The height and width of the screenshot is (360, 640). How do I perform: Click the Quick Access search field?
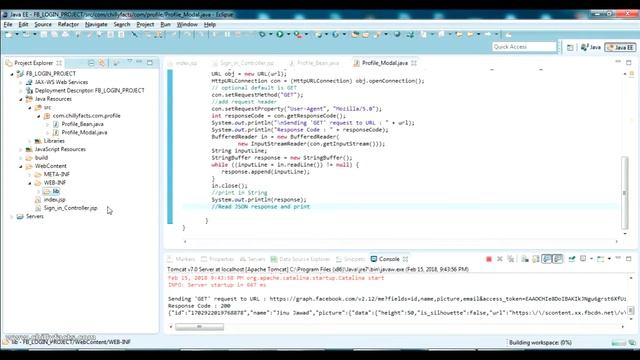coord(524,47)
